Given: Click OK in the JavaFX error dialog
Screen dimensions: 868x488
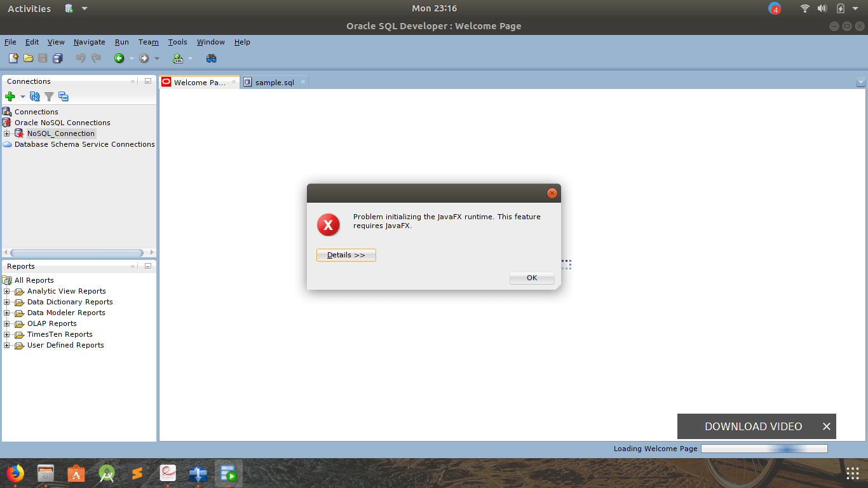Looking at the screenshot, I should coord(532,278).
